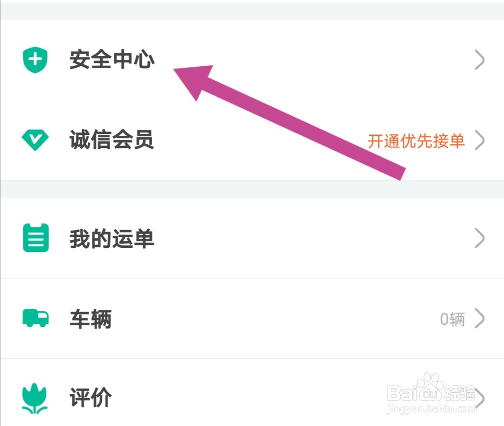This screenshot has width=504, height=426.
Task: Go to 我的运单 list entry
Action: 112,238
